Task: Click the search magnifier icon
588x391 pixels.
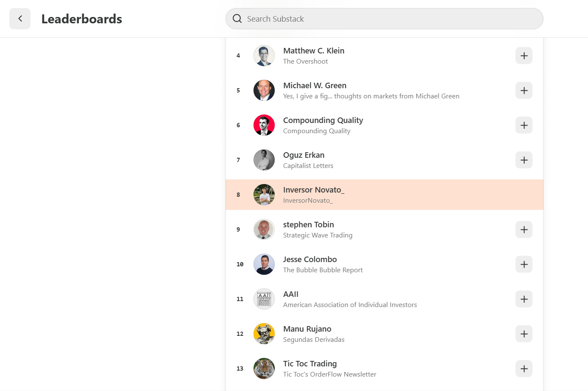Action: 237,19
